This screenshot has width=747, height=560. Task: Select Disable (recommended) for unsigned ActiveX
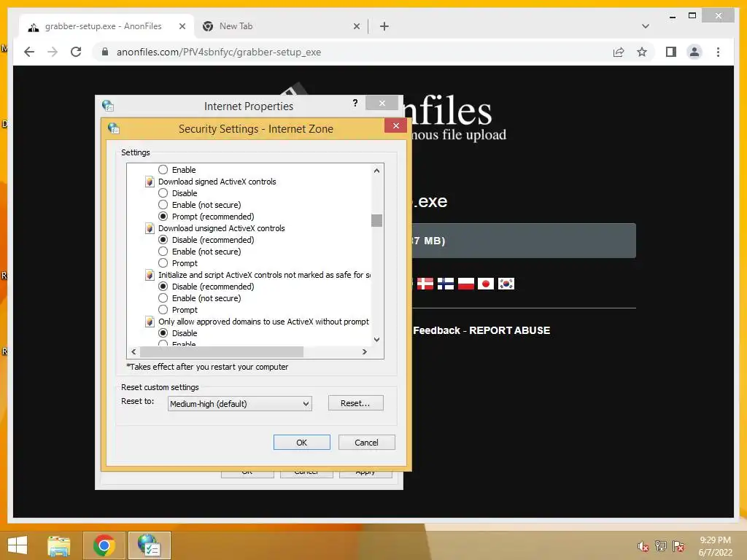163,239
